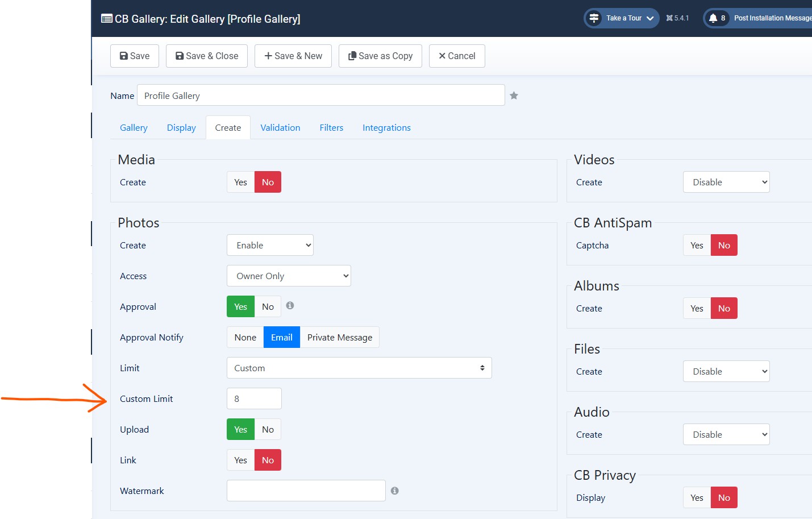Image resolution: width=812 pixels, height=519 pixels.
Task: Click the notification bell icon
Action: (713, 18)
